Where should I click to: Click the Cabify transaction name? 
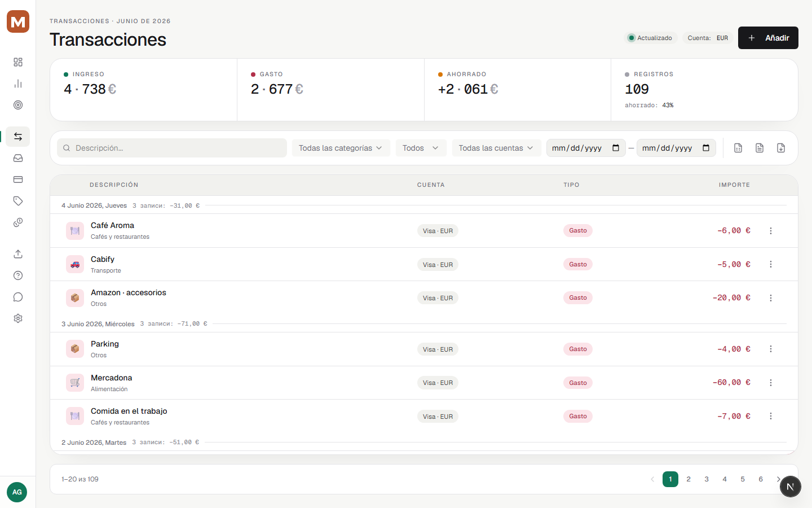[103, 259]
